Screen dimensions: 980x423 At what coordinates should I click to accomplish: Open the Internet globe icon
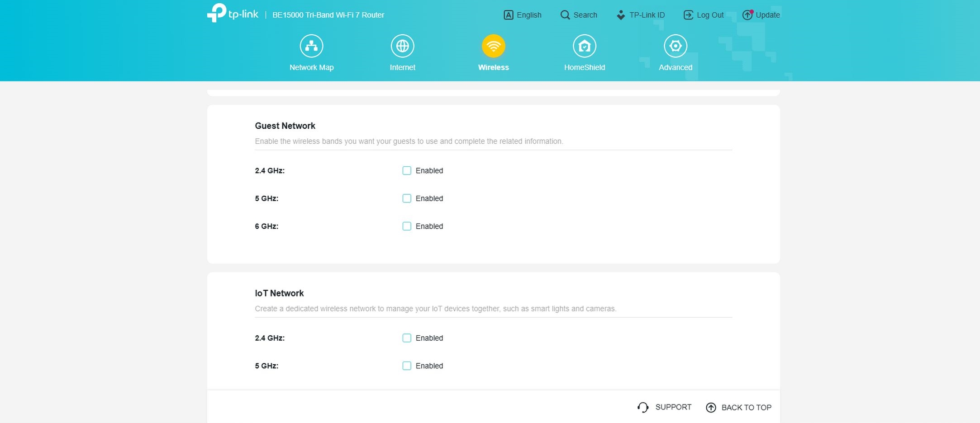click(x=402, y=46)
